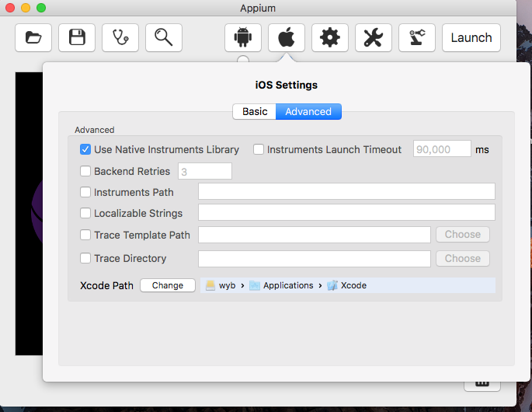Viewport: 532px width, 412px height.
Task: Zoom the Appium window with green button
Action: (x=41, y=8)
